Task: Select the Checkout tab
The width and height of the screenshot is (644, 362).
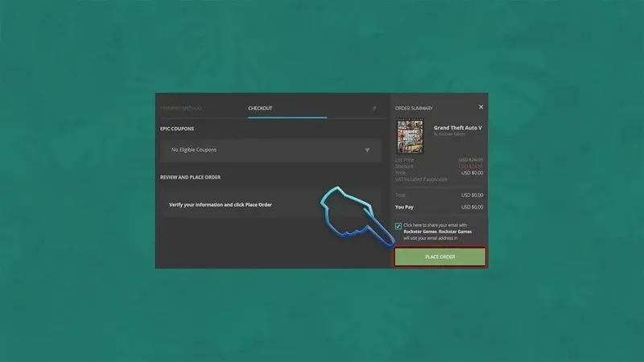Action: coord(261,108)
